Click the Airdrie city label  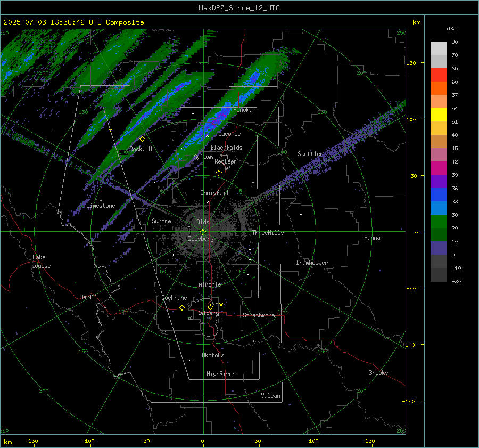coord(210,284)
